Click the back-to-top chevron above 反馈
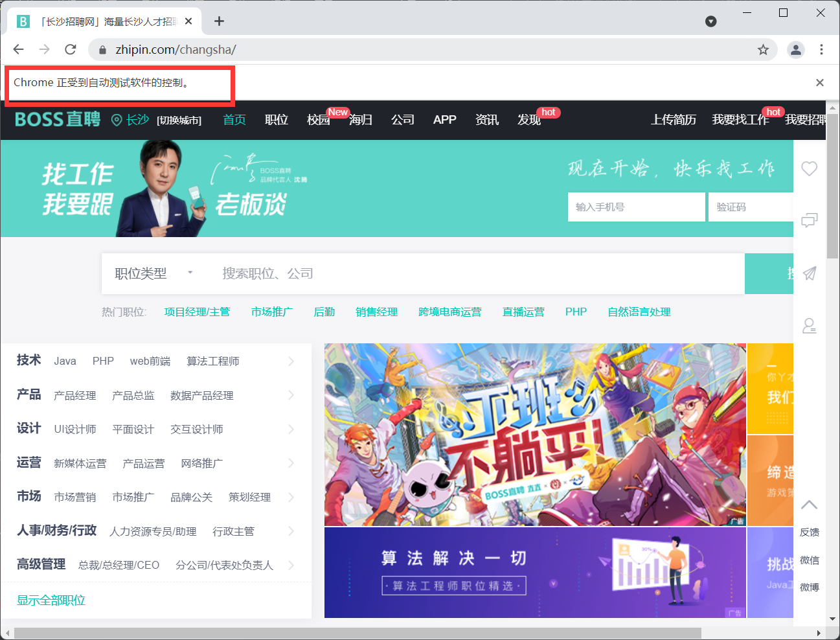This screenshot has height=640, width=840. tap(809, 504)
